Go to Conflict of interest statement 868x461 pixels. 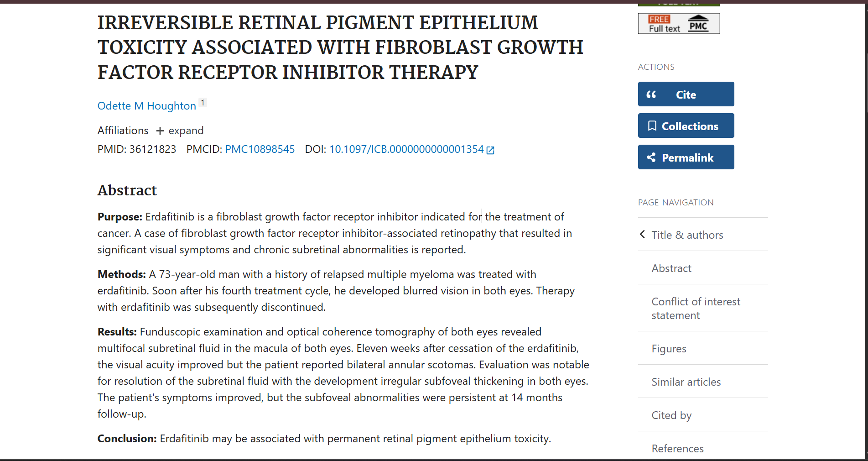tap(696, 309)
